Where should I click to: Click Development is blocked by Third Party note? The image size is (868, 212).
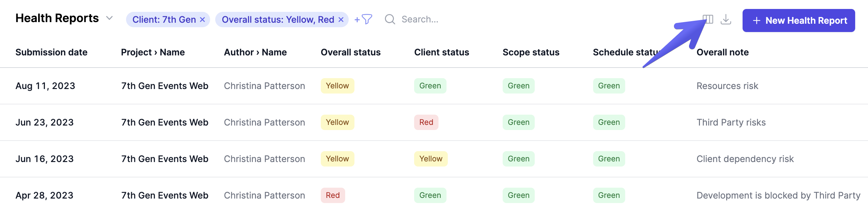(x=779, y=196)
